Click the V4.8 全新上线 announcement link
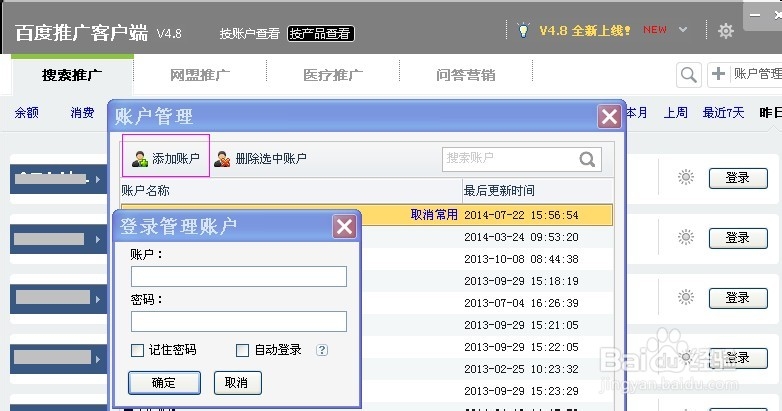 (585, 30)
